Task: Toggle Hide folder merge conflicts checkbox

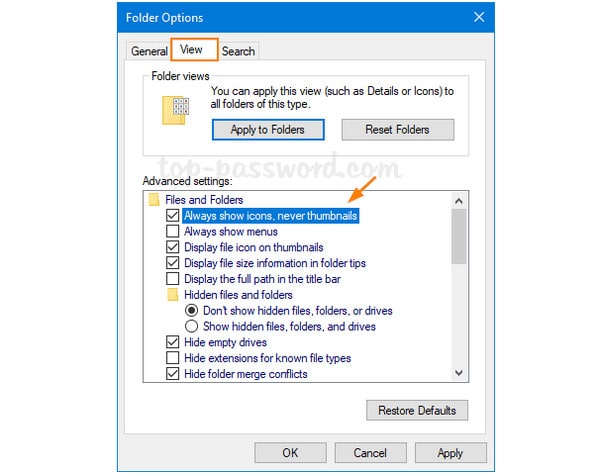Action: point(173,374)
